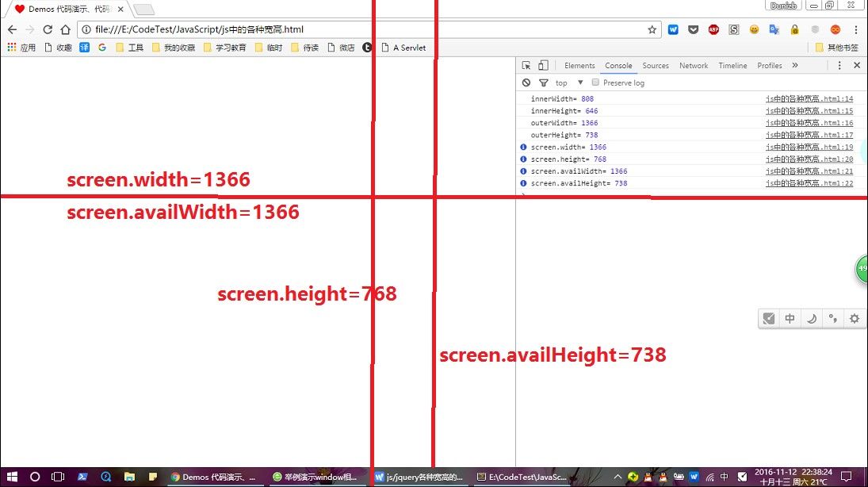Click the AdBlock Plus extension icon
This screenshot has width=868, height=487.
(x=713, y=29)
